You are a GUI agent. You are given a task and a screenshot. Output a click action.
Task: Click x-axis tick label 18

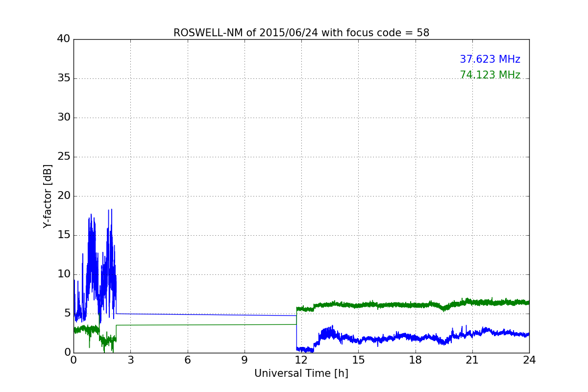(x=416, y=360)
